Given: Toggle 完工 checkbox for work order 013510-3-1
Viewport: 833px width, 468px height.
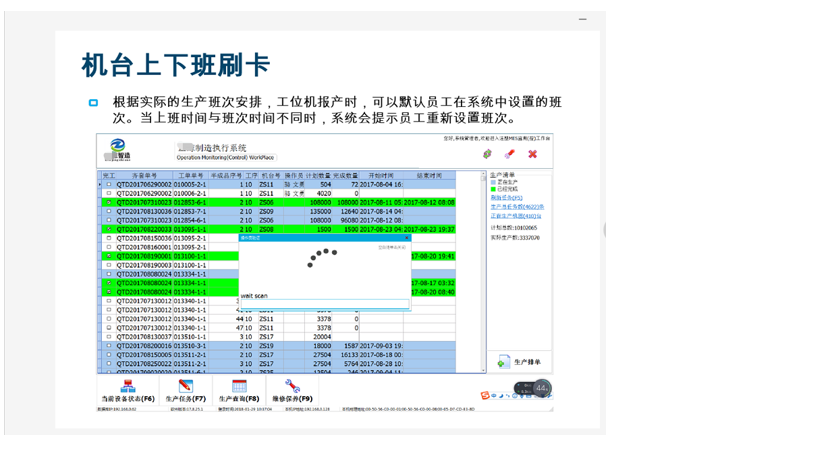Looking at the screenshot, I should tap(109, 346).
